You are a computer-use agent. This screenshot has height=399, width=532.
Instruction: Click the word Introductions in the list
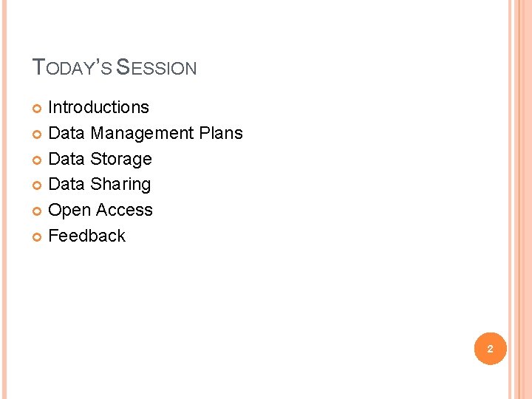point(98,107)
